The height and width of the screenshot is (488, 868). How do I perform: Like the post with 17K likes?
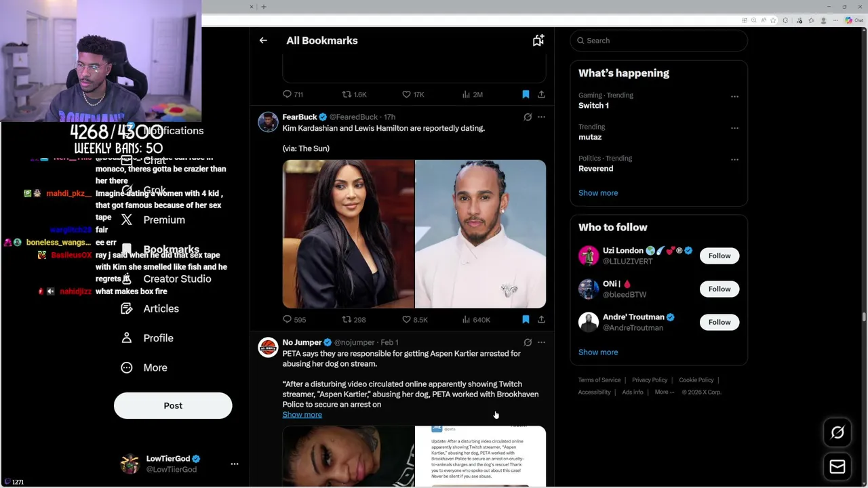tap(413, 94)
